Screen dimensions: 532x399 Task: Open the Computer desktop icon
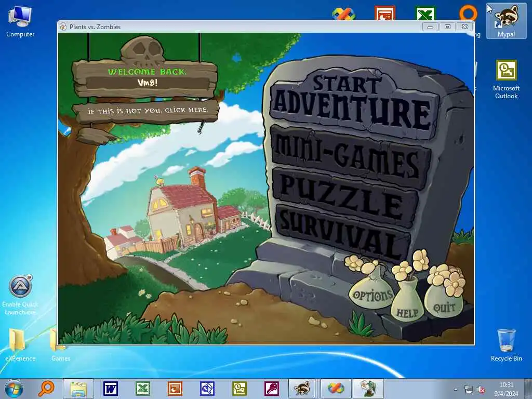coord(20,22)
